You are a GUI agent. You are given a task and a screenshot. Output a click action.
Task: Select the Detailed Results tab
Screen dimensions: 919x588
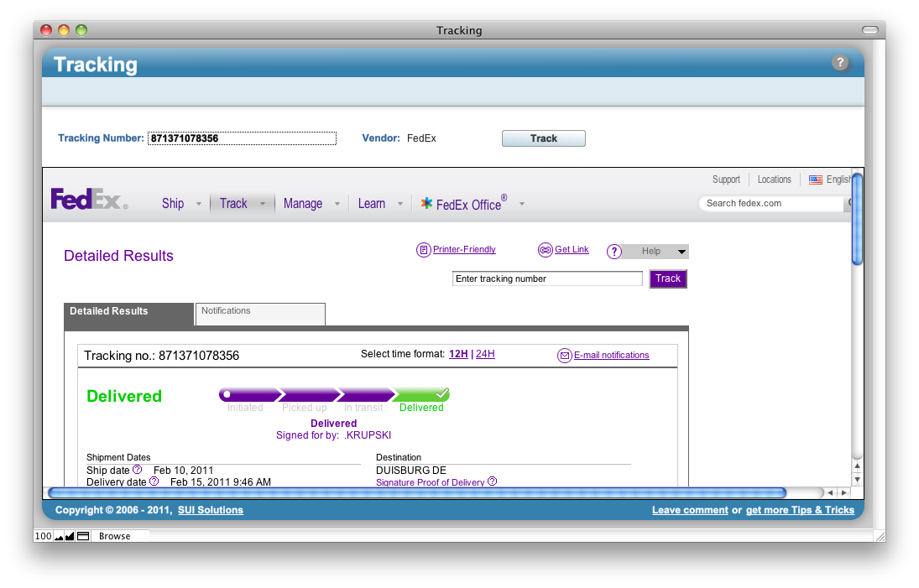(128, 314)
